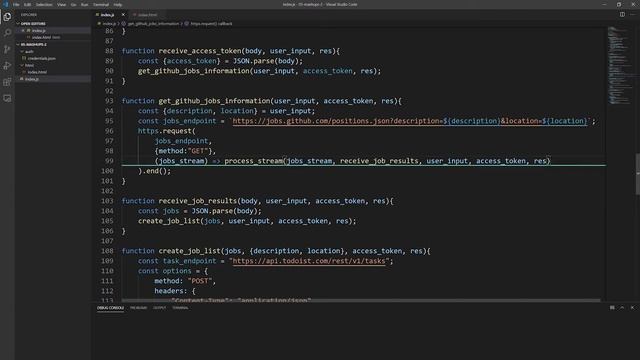This screenshot has height=360, width=640.
Task: Click JSON.parse(body) on line 104
Action: [224, 211]
